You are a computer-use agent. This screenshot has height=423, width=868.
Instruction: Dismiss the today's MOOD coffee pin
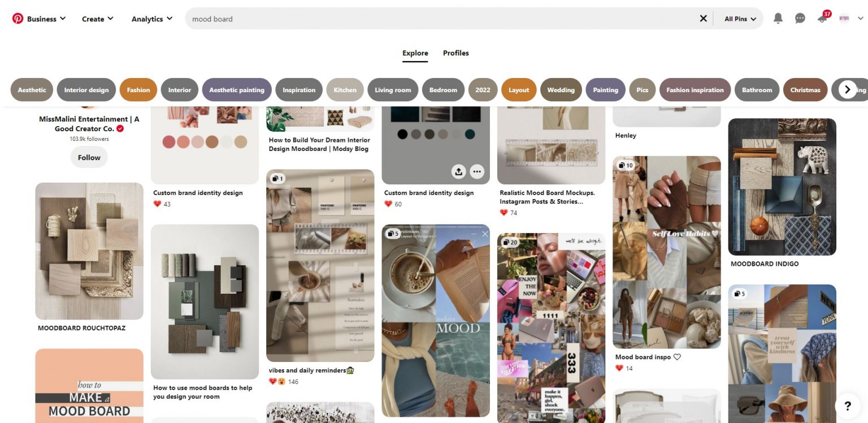point(485,234)
